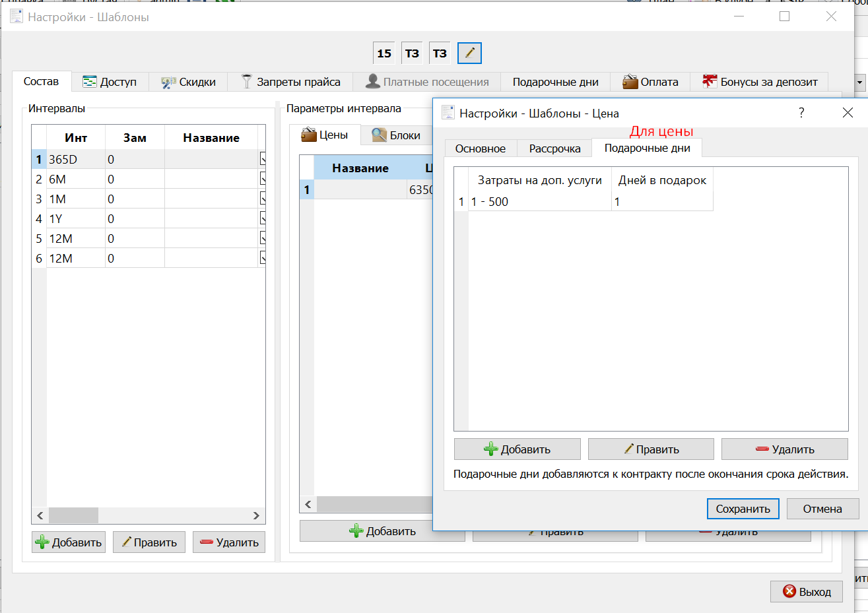
Task: Click the Сохранить button
Action: [743, 509]
